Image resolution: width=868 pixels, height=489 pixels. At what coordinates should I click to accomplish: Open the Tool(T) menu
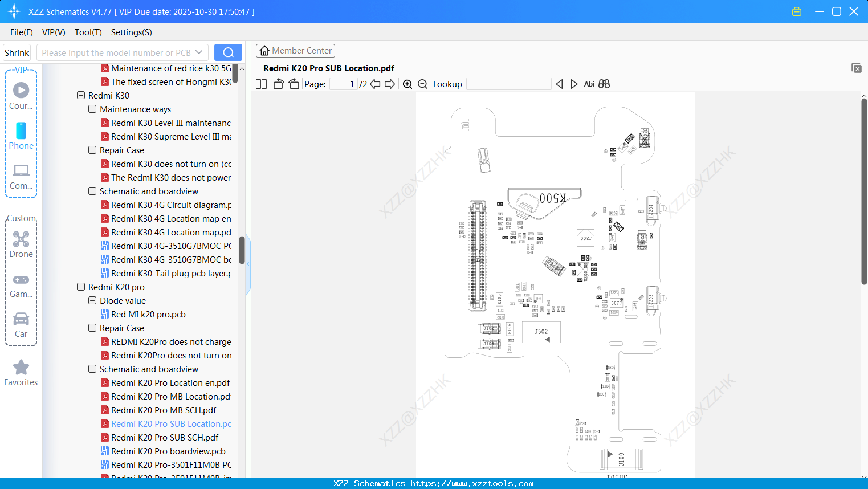88,32
